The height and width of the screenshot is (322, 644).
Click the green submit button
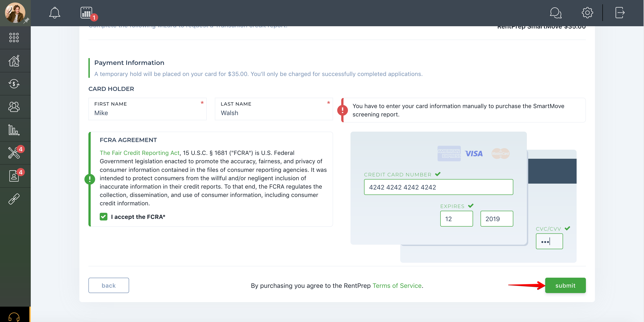point(565,285)
